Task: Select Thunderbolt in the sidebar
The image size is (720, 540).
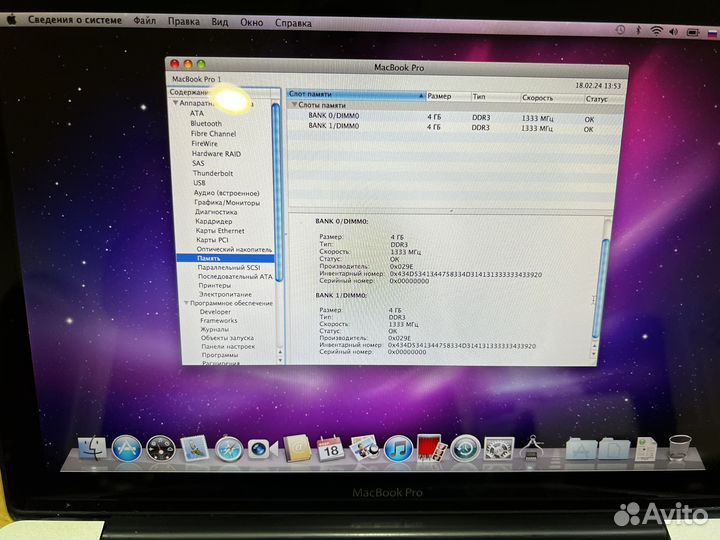Action: (x=213, y=173)
